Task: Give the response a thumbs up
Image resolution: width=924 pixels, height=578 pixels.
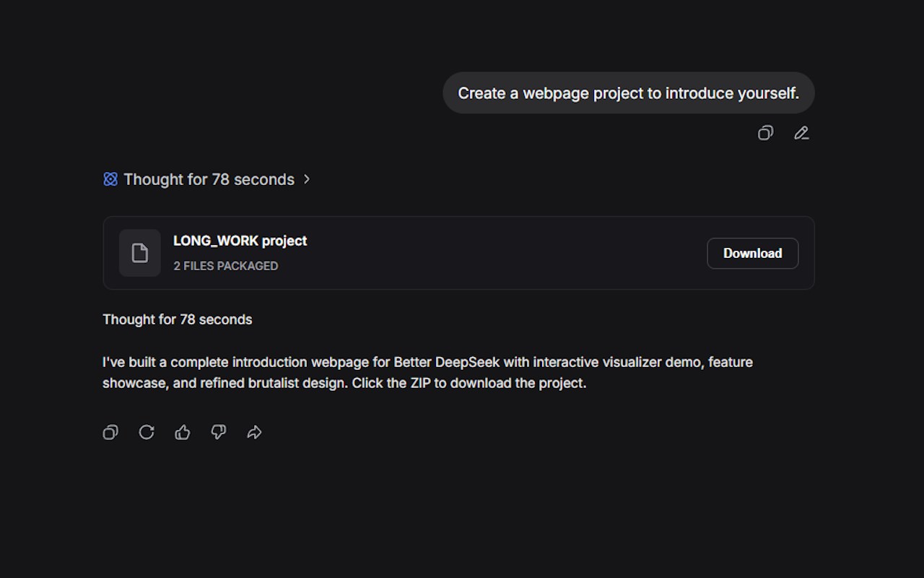Action: (x=183, y=432)
